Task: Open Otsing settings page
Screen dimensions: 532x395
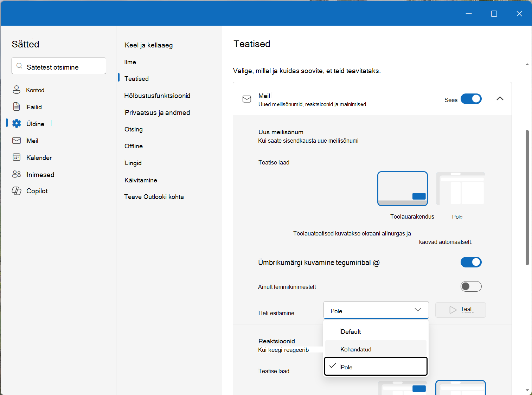Action: click(x=134, y=129)
